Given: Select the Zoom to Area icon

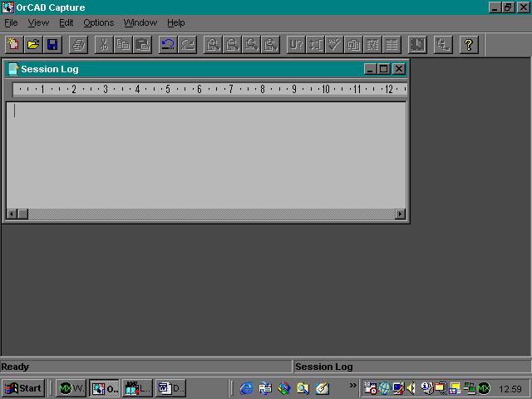Looking at the screenshot, I should pos(251,44).
